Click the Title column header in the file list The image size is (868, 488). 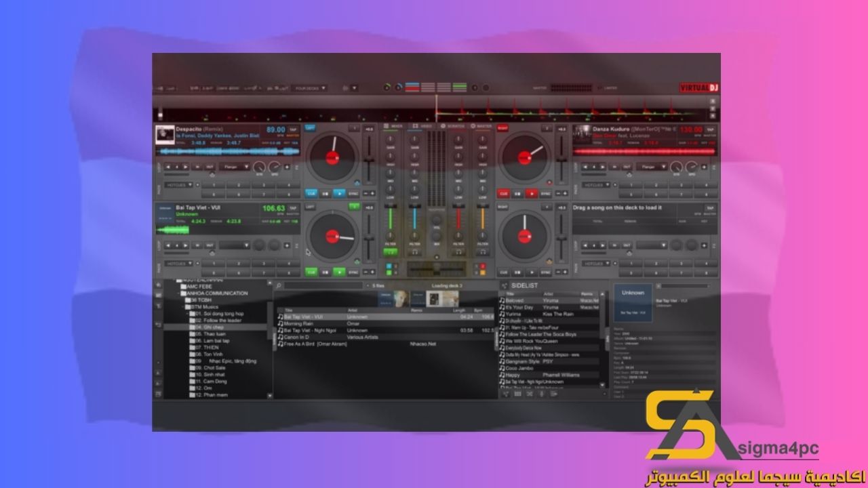pyautogui.click(x=288, y=310)
